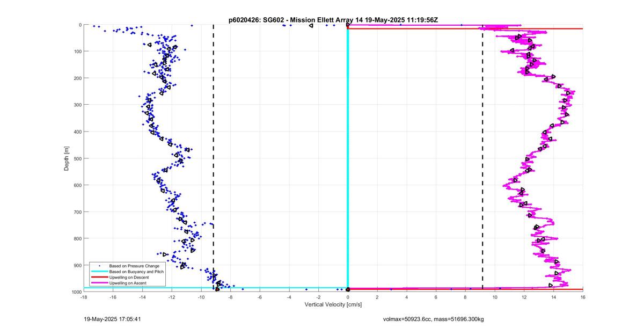The height and width of the screenshot is (328, 644).
Task: Click the x-axis tick label '-14'
Action: (x=142, y=297)
